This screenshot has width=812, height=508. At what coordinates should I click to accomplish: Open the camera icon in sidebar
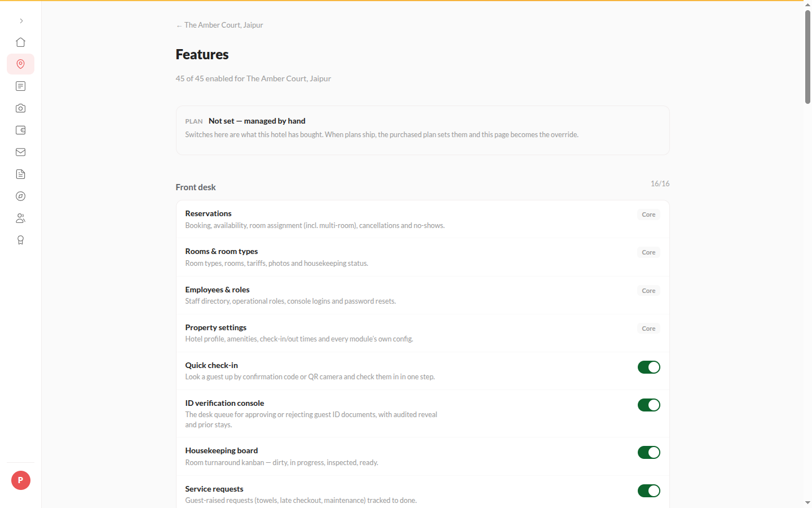tap(21, 108)
